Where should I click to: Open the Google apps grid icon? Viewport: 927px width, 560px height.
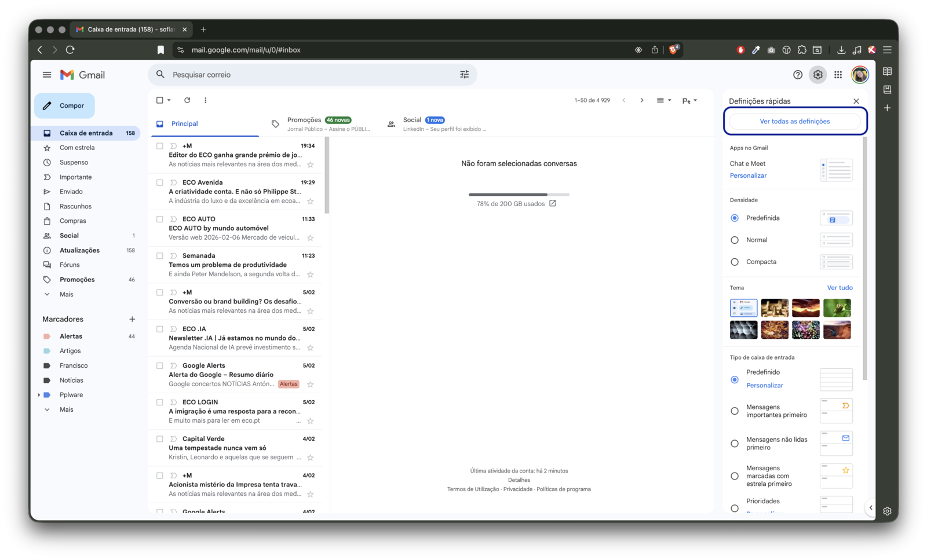click(838, 75)
